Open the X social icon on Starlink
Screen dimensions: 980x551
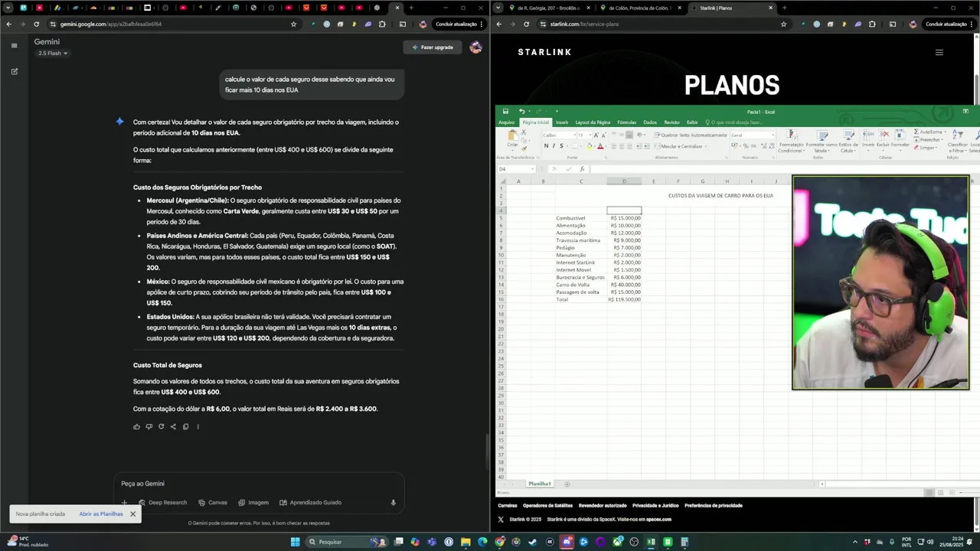click(501, 519)
